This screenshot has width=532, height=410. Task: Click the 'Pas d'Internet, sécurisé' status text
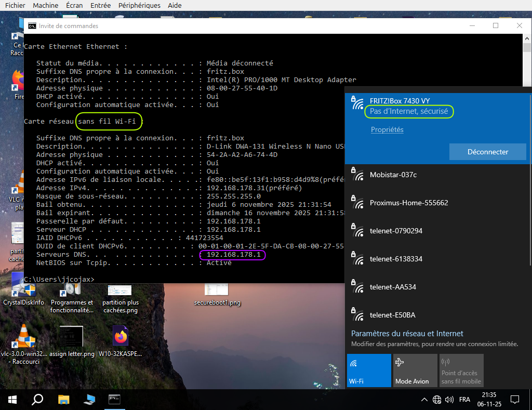(409, 111)
